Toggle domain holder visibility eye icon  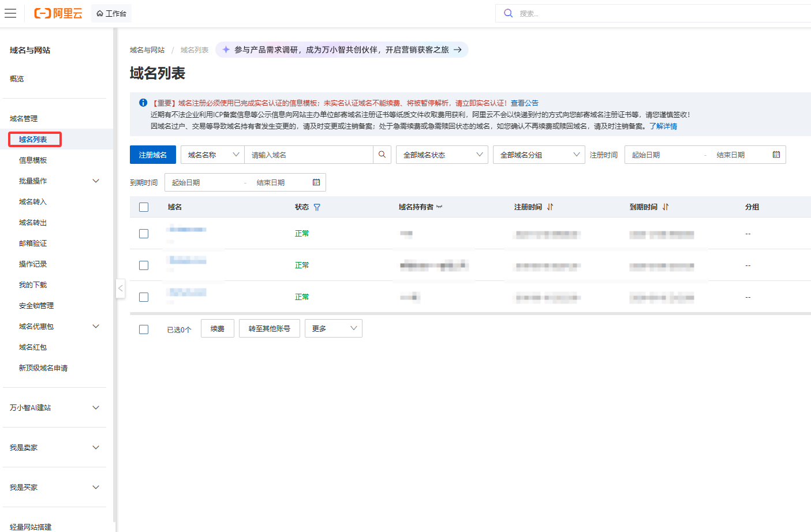(x=439, y=207)
